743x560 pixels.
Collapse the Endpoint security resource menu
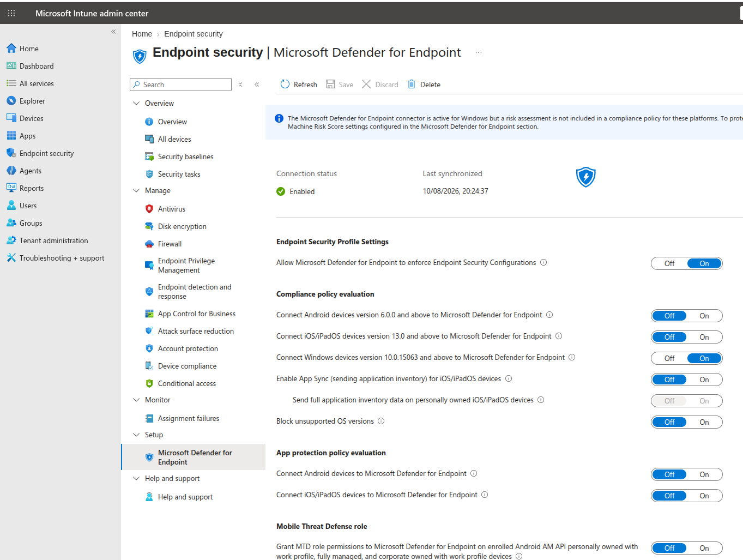[x=257, y=85]
